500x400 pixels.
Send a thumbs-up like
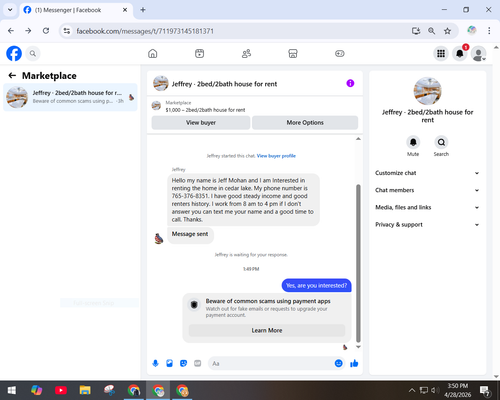(354, 363)
